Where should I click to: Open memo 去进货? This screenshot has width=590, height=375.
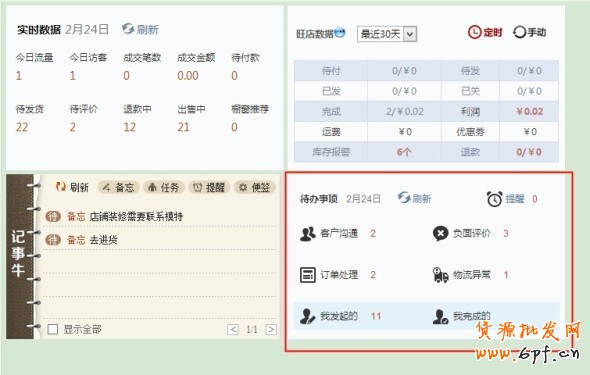click(103, 240)
